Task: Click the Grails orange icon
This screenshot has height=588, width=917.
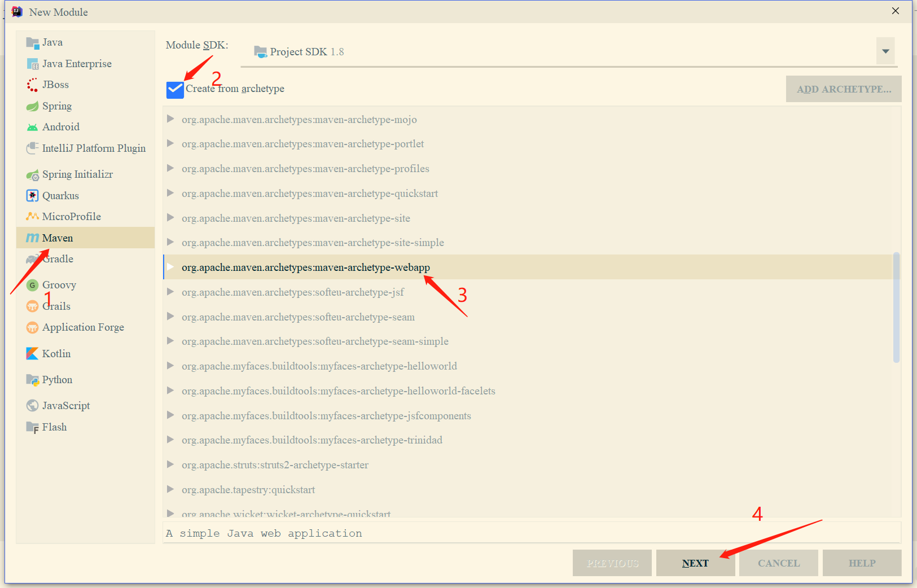Action: [x=32, y=306]
